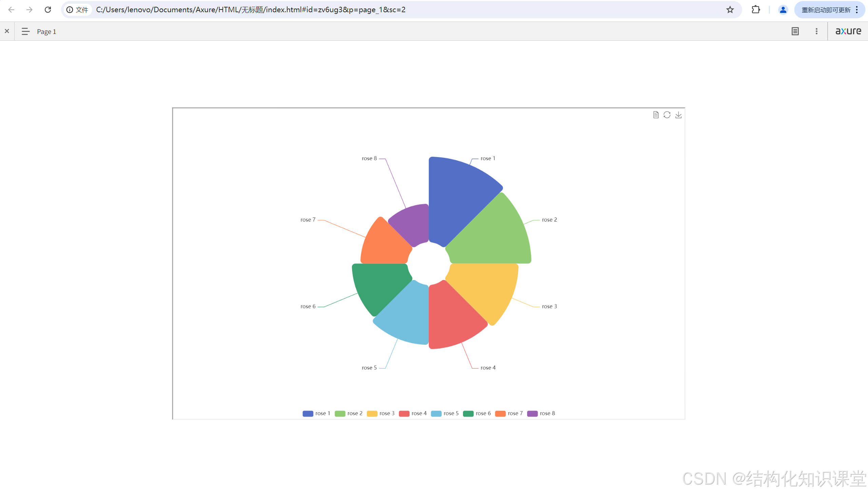Close the Axure player sidebar

point(7,31)
